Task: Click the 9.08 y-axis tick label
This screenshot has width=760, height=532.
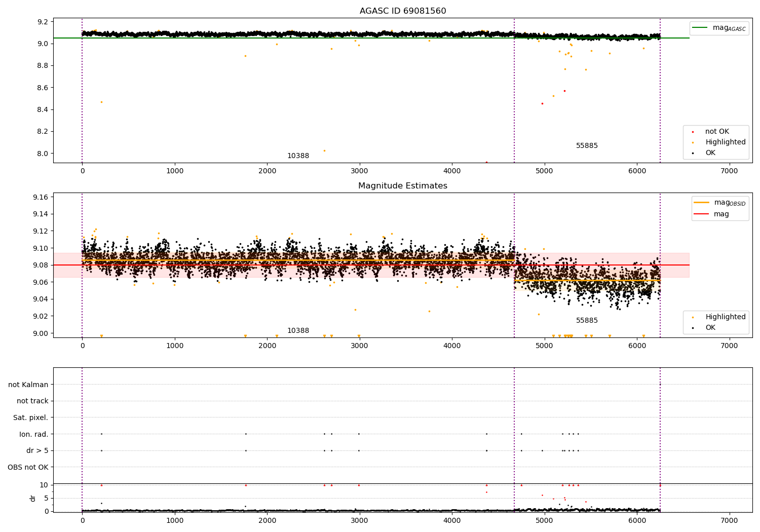Action: (x=41, y=265)
